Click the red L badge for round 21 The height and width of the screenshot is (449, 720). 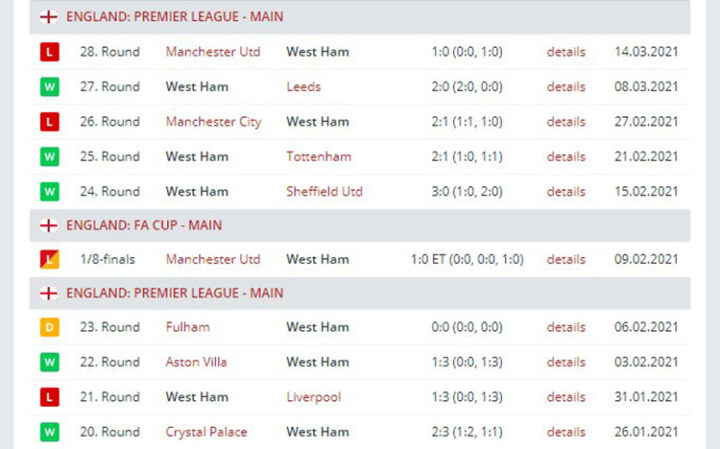pos(49,397)
